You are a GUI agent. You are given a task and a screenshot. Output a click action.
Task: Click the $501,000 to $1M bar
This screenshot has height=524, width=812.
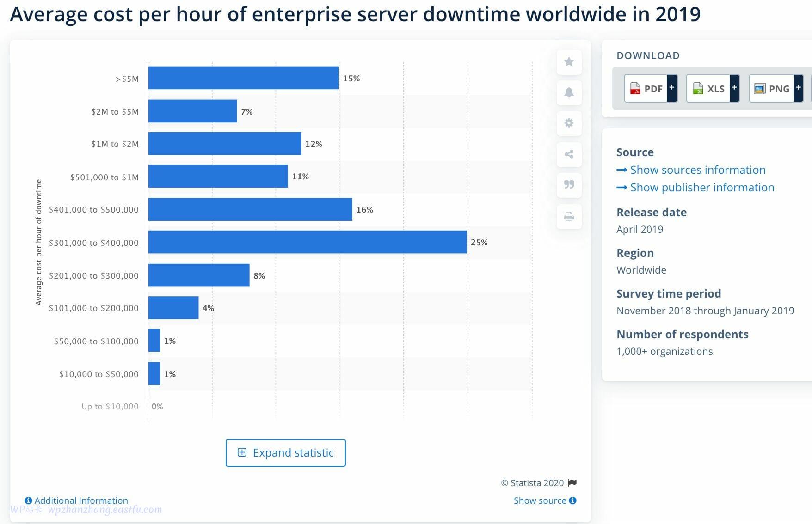point(218,176)
